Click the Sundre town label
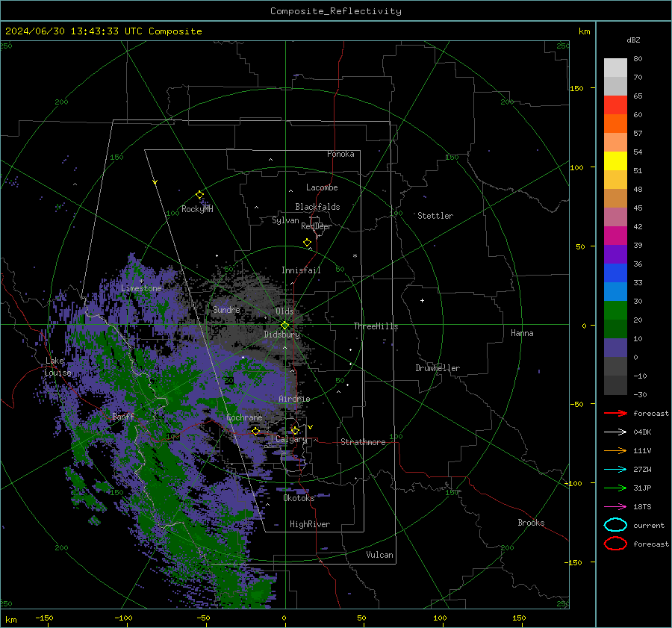Image resolution: width=672 pixels, height=628 pixels. [226, 309]
